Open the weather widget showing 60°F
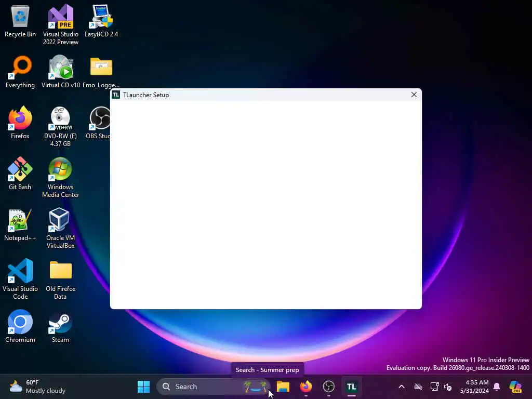This screenshot has height=399, width=532. coord(37,387)
